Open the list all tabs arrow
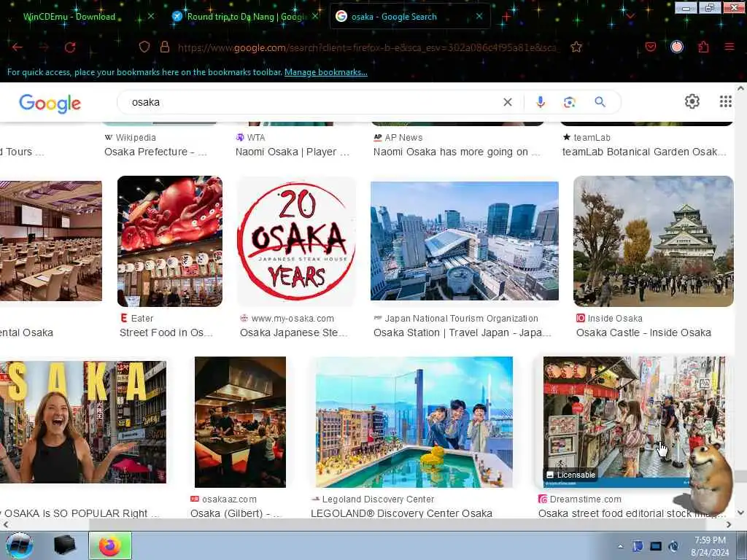This screenshot has width=747, height=560. pos(630,16)
